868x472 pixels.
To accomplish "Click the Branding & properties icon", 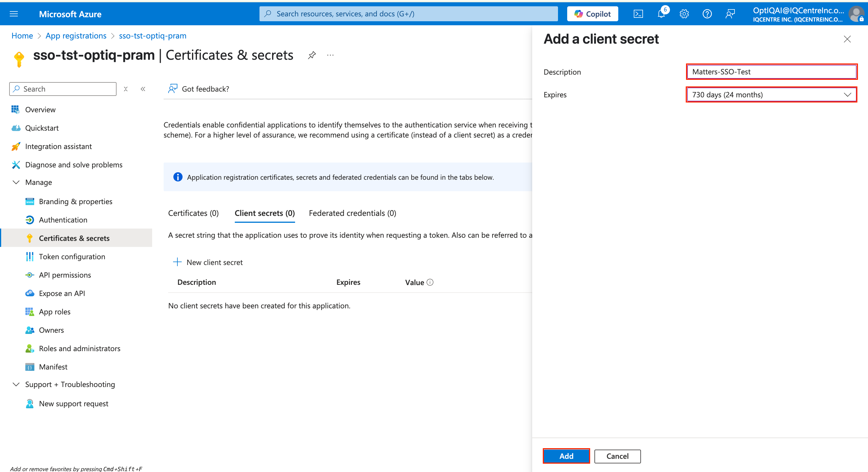I will click(x=30, y=202).
